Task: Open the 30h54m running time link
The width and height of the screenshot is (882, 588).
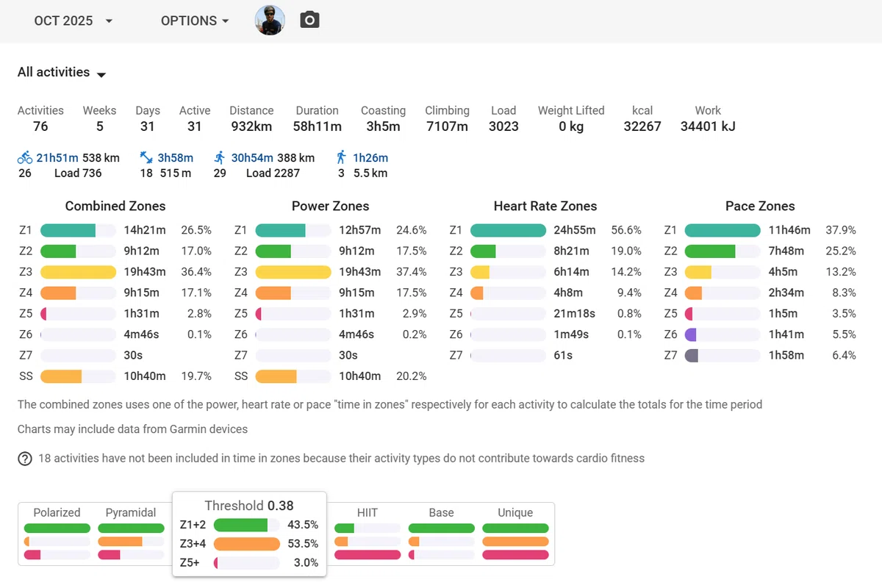Action: coord(252,157)
